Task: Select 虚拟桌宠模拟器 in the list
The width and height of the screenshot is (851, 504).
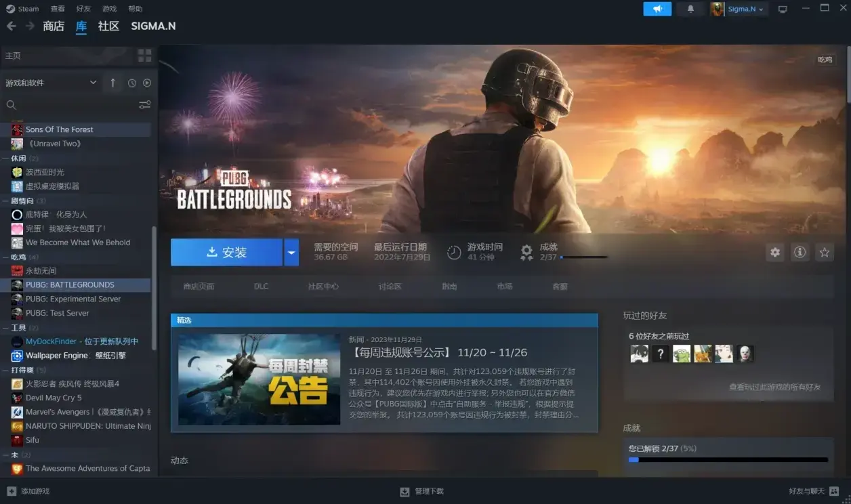Action: pos(76,186)
